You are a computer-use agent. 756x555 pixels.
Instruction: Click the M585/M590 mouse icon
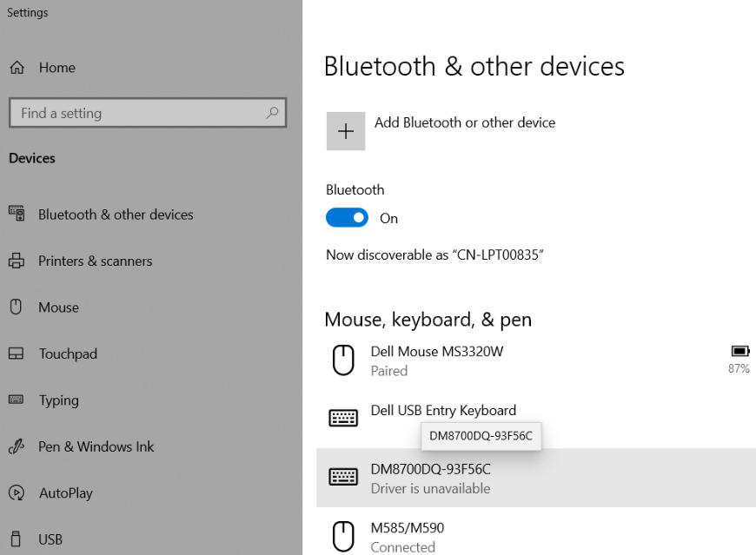[x=343, y=537]
